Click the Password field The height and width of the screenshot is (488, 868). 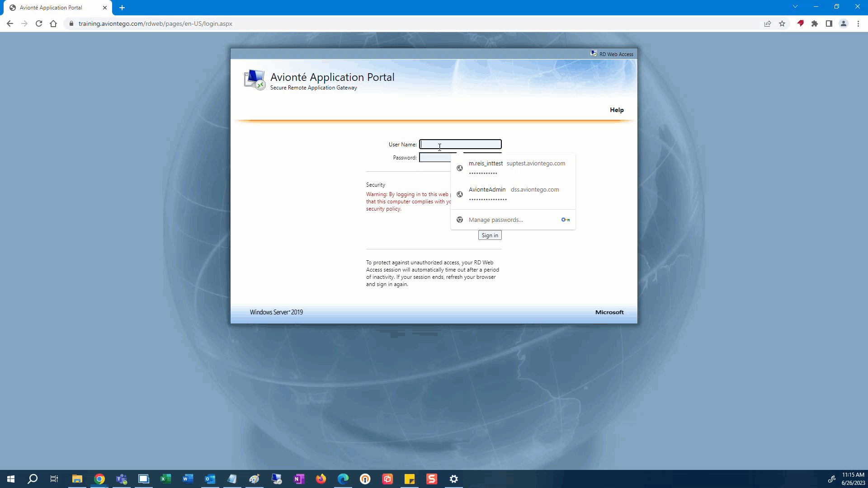tap(435, 157)
